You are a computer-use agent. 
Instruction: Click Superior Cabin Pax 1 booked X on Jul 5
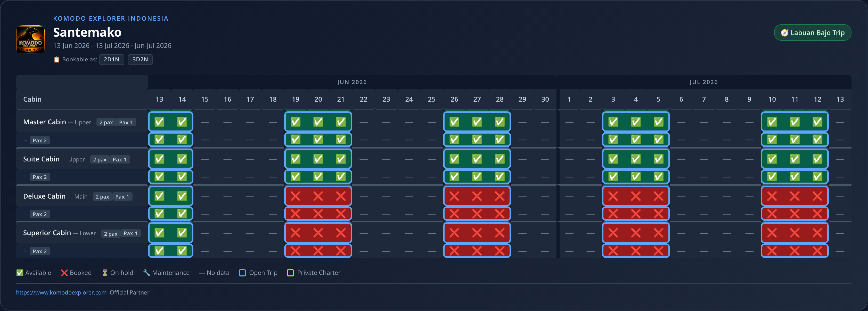pyautogui.click(x=658, y=233)
